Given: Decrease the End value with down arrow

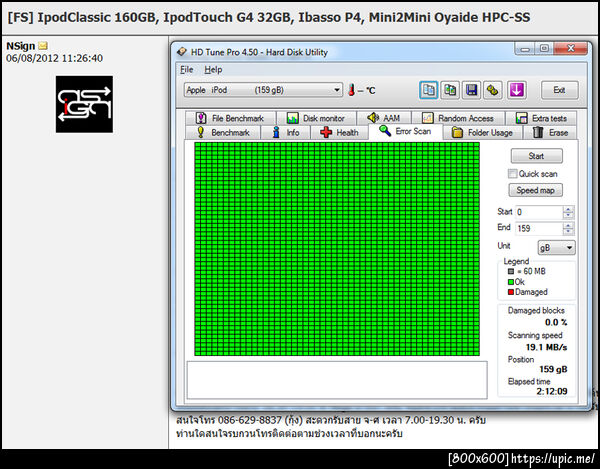Looking at the screenshot, I should (x=568, y=232).
